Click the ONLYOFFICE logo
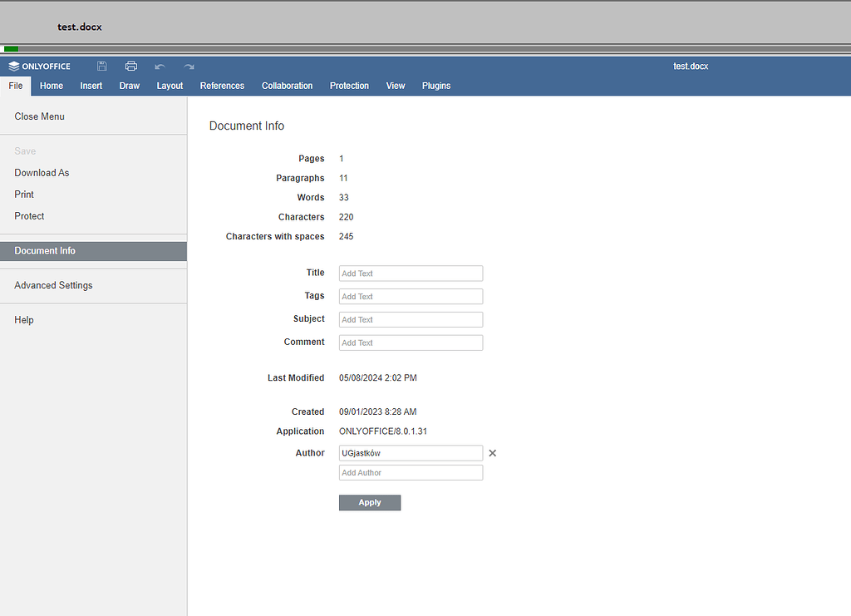The height and width of the screenshot is (616, 851). 40,67
